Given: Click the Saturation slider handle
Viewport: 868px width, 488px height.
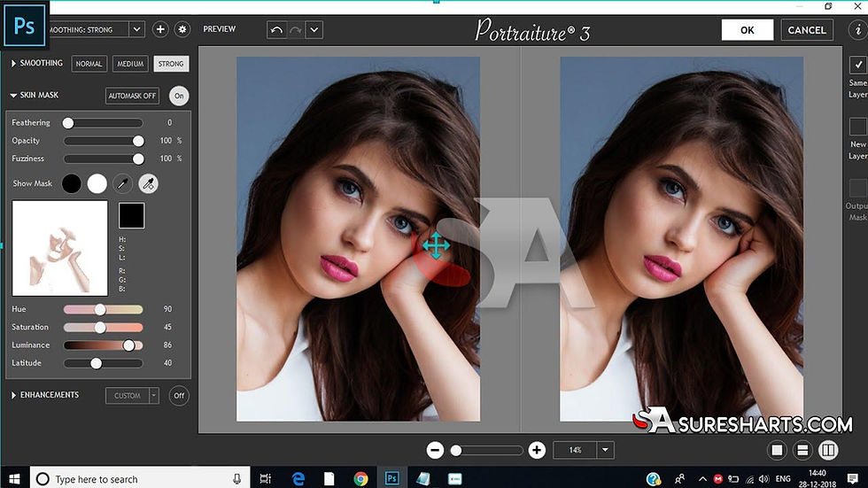Looking at the screenshot, I should click(x=99, y=328).
